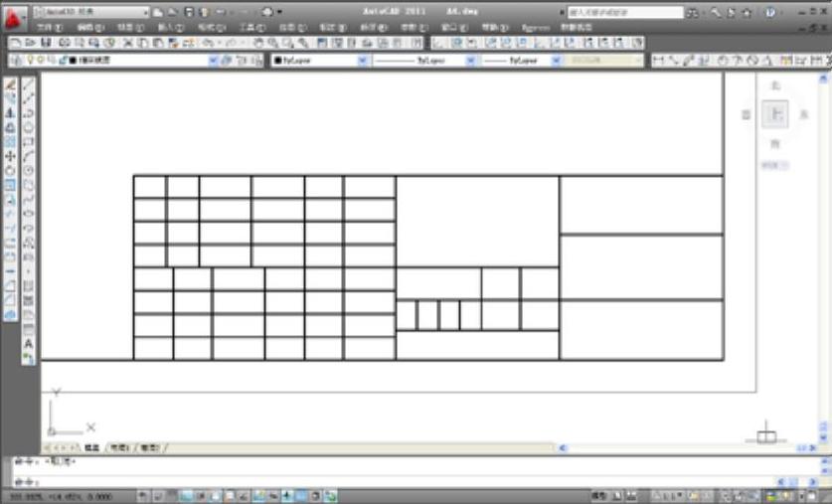Click the ViewCube top face

point(775,114)
